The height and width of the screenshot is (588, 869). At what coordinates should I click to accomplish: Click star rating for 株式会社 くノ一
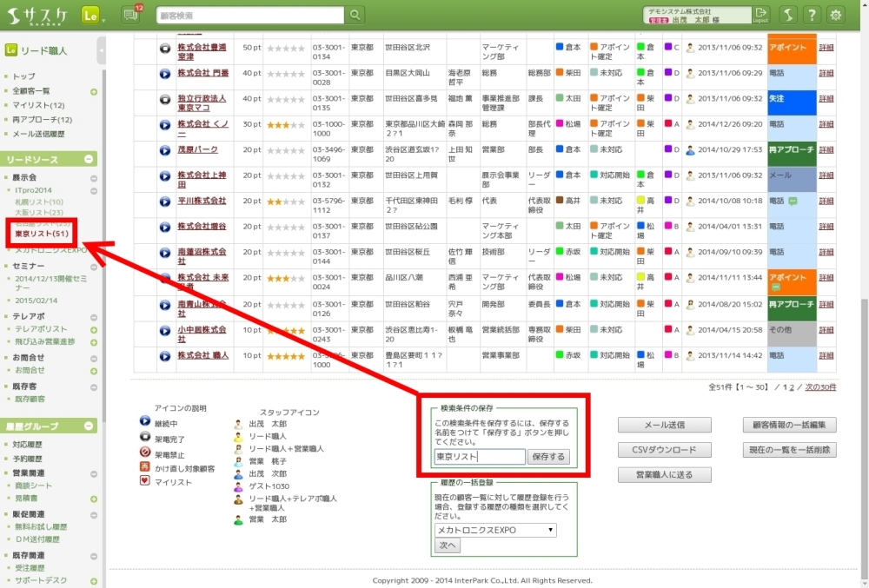coord(285,124)
